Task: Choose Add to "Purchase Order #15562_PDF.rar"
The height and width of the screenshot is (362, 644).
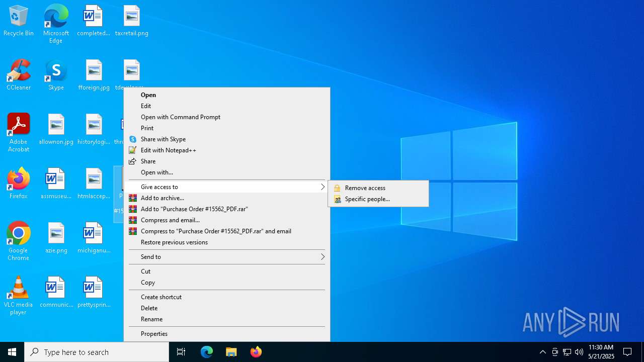Action: pos(227,209)
